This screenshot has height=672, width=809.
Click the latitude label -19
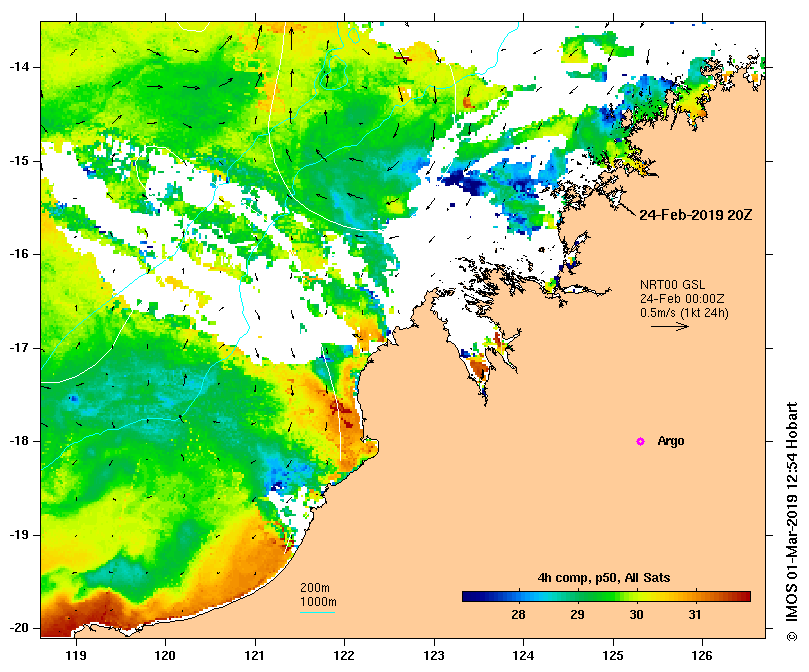tap(19, 535)
